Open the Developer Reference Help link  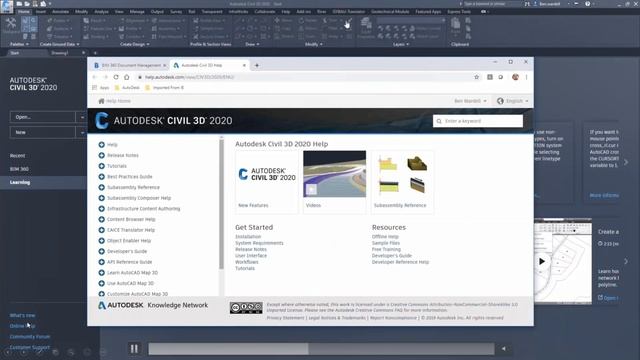click(400, 262)
